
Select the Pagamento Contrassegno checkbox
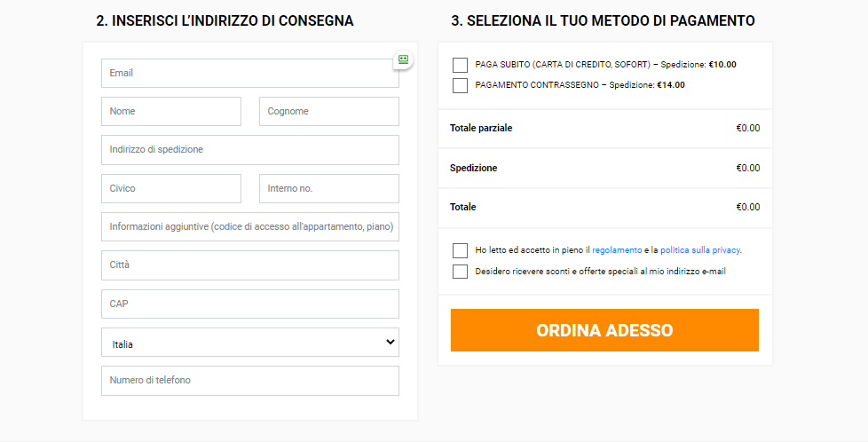(460, 86)
